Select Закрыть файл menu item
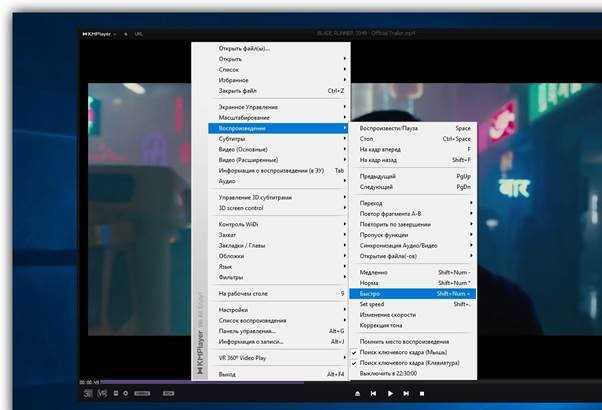The height and width of the screenshot is (410, 602). tap(278, 91)
